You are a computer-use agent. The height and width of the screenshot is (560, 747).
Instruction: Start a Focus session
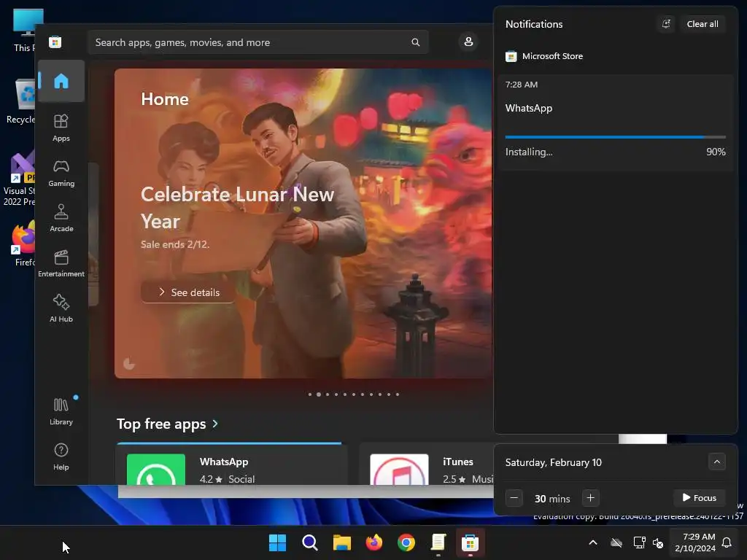click(699, 498)
